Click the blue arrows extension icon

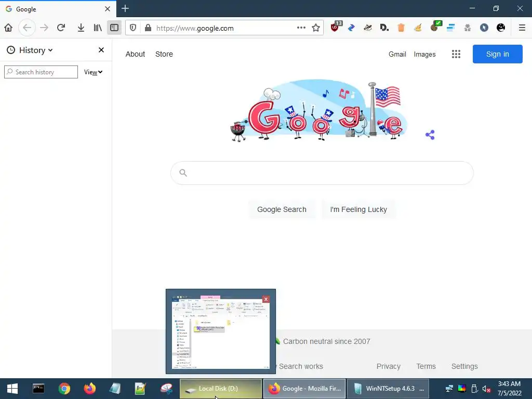351,28
